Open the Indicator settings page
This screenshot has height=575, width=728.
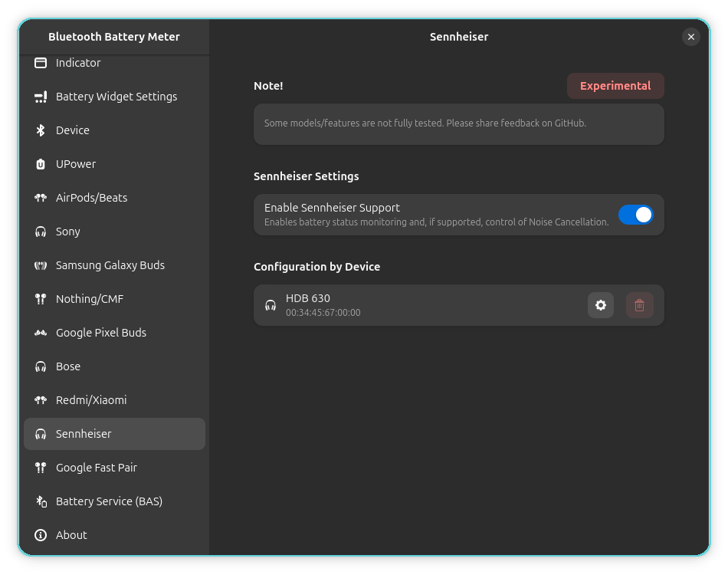tap(114, 63)
